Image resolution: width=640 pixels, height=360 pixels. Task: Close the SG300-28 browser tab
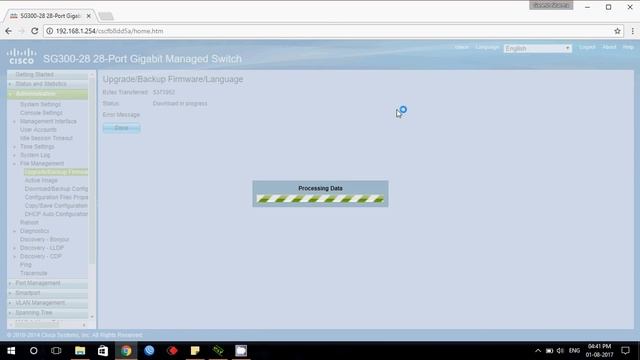click(89, 16)
